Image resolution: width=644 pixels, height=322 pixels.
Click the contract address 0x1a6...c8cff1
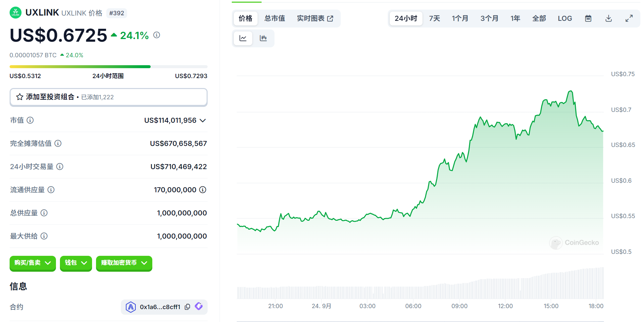tap(160, 307)
